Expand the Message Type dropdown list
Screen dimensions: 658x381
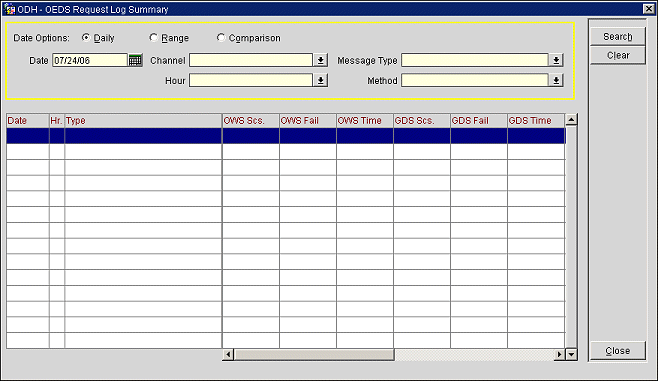[556, 60]
